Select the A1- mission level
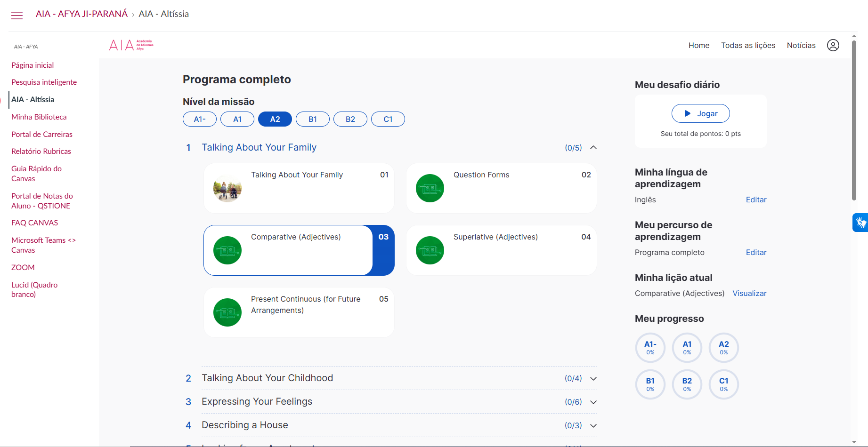This screenshot has width=868, height=447. click(200, 119)
